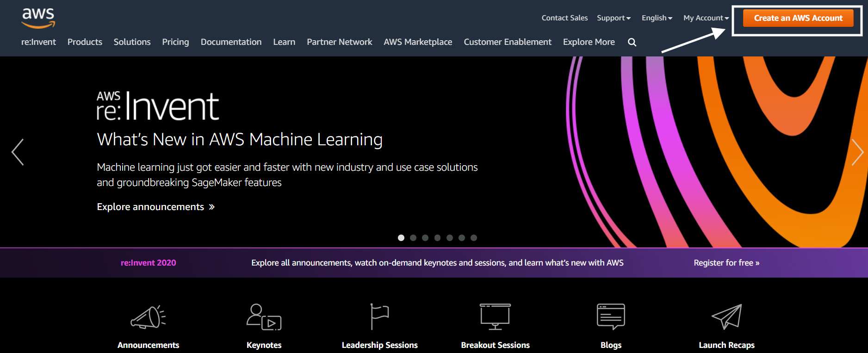
Task: Expand the My Account dropdown
Action: (x=706, y=18)
